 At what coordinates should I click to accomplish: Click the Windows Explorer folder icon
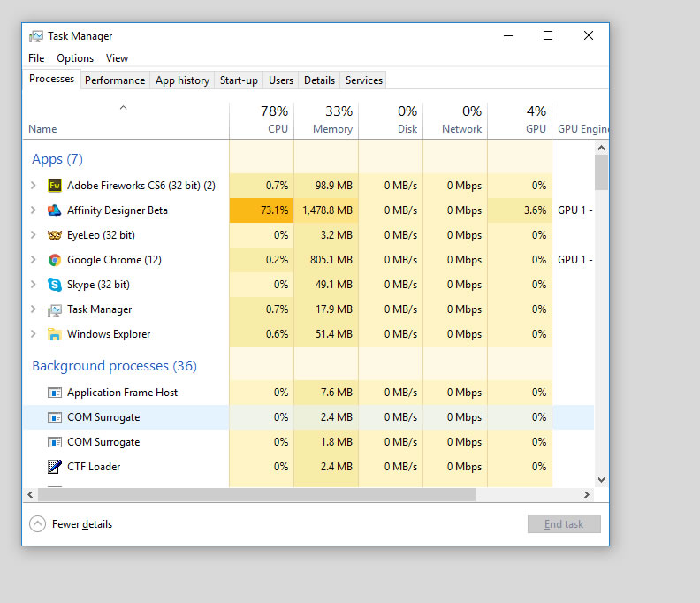point(55,334)
